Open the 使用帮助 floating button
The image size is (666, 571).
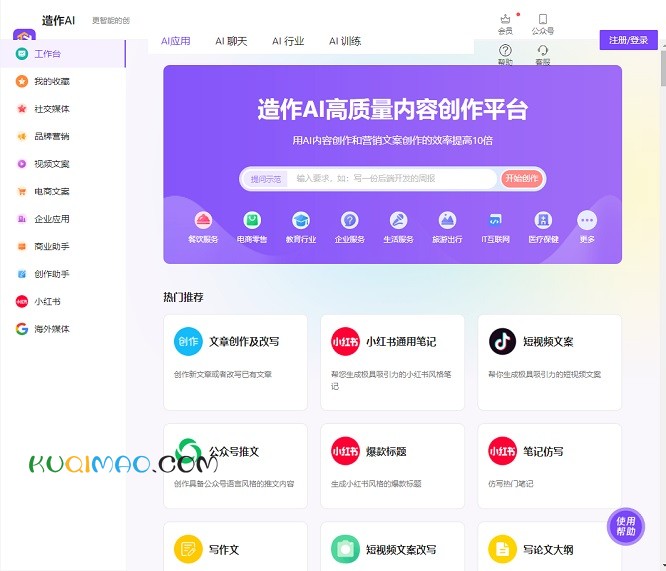[x=626, y=526]
